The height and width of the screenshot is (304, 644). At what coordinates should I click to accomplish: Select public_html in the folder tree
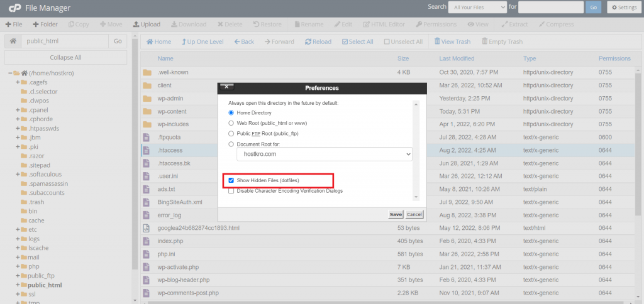coord(45,285)
